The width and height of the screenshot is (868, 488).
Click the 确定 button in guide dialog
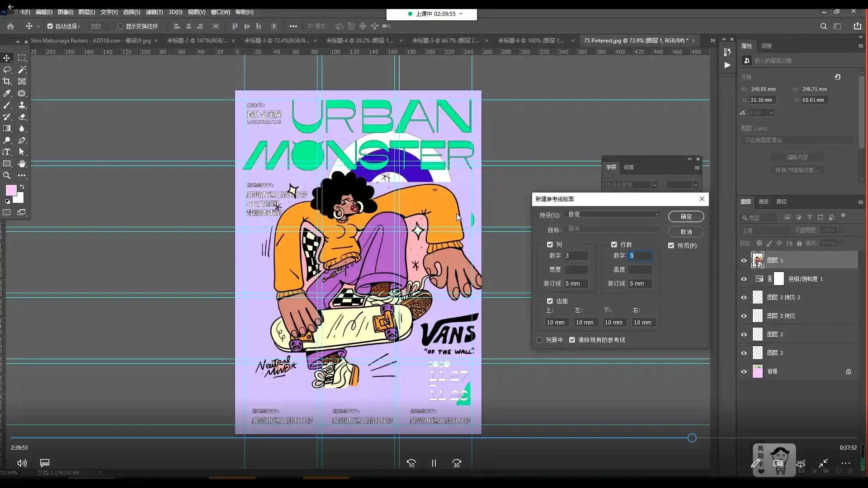[x=686, y=216]
